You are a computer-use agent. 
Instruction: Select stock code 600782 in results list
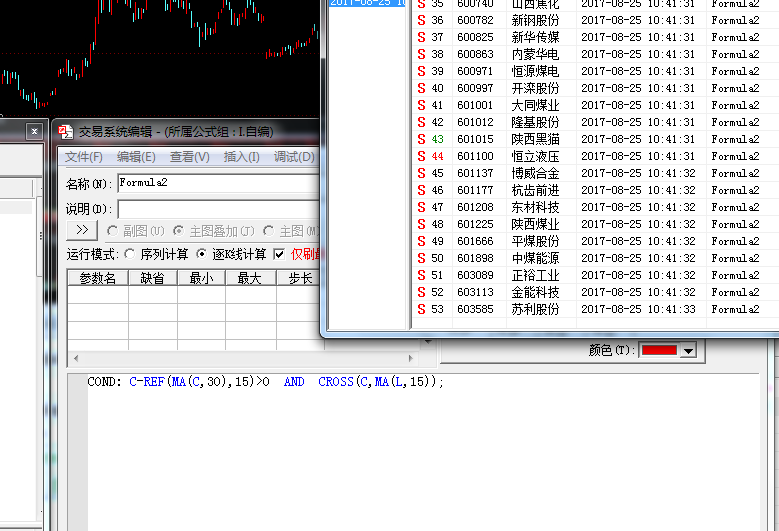[x=475, y=20]
